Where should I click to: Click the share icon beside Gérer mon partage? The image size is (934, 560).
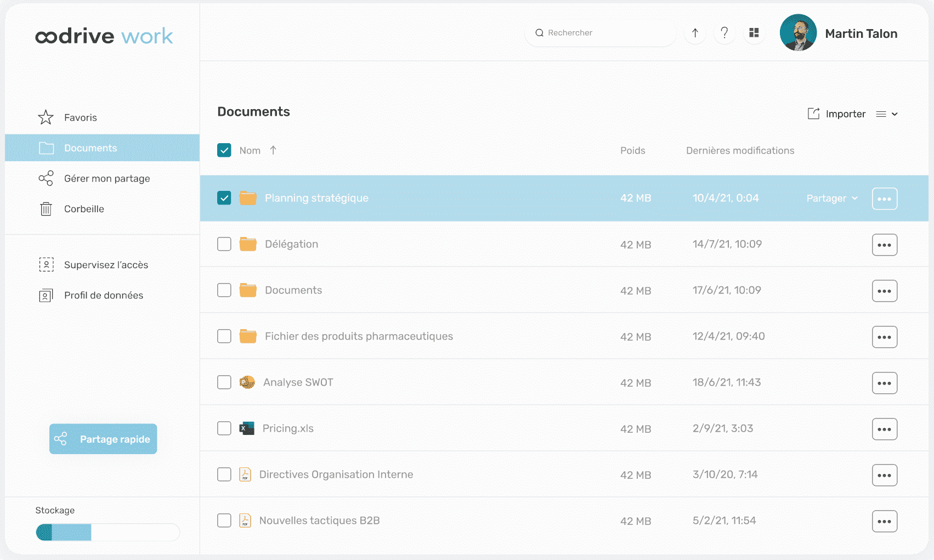pos(46,178)
